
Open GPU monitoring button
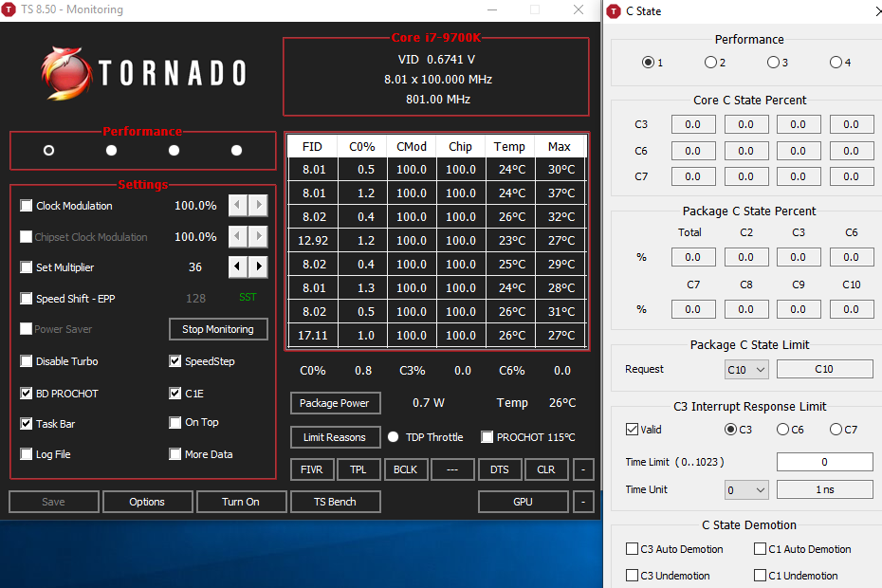click(524, 502)
